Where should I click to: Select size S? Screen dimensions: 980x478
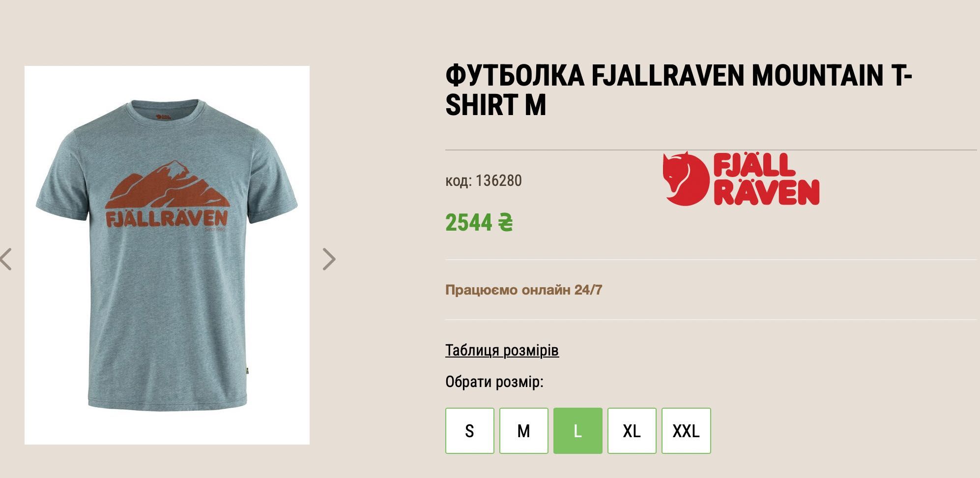[x=470, y=431]
